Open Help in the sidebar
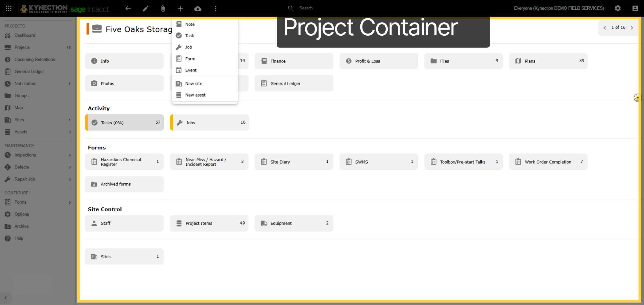644x305 pixels. click(38, 238)
